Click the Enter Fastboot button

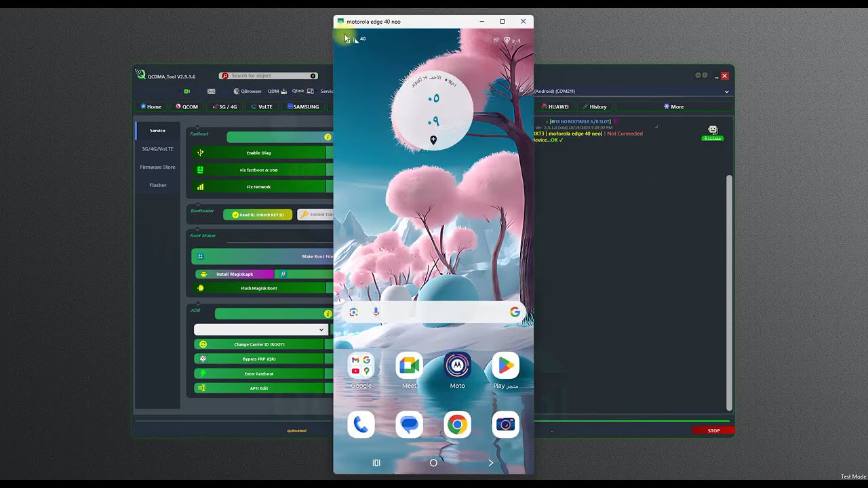pyautogui.click(x=259, y=373)
